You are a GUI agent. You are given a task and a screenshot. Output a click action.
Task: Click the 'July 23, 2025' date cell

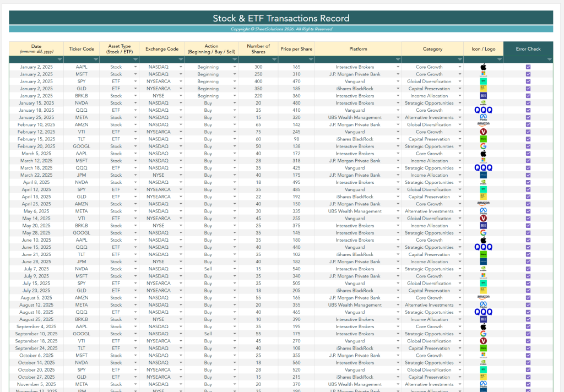coord(36,291)
